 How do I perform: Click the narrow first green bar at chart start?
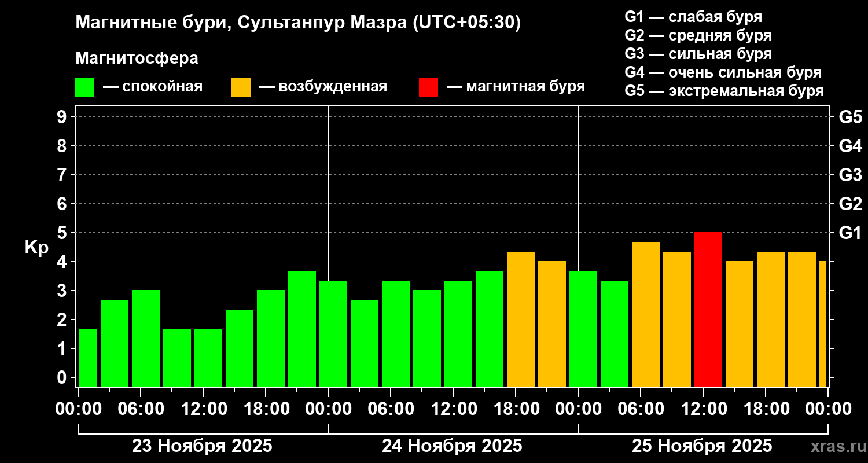click(88, 358)
